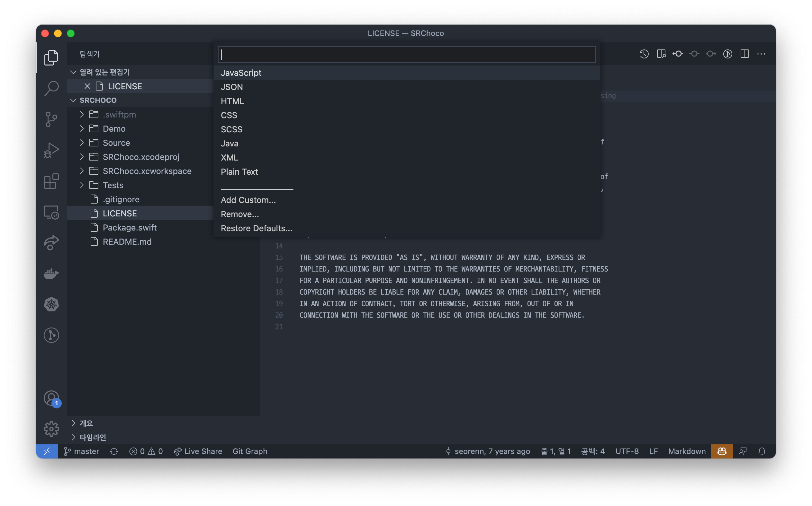The height and width of the screenshot is (506, 812).
Task: Open Remote Explorer view
Action: coord(51,212)
